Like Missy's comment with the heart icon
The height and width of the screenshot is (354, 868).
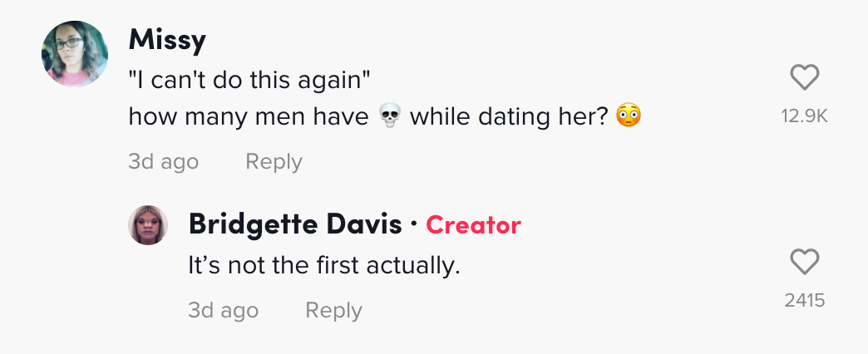(x=804, y=77)
